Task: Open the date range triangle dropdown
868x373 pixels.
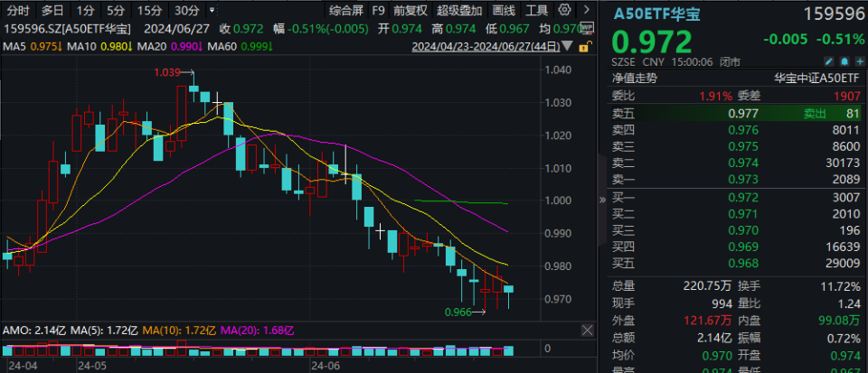Action: pos(568,46)
